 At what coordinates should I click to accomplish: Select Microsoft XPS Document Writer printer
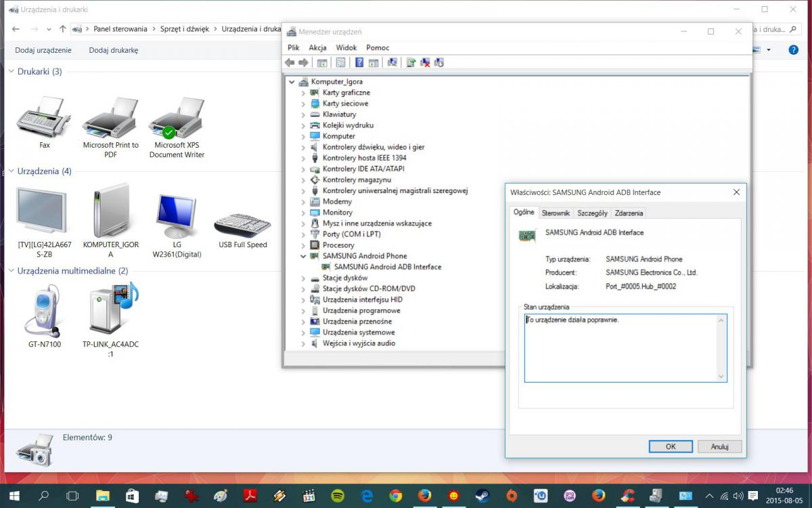point(177,127)
